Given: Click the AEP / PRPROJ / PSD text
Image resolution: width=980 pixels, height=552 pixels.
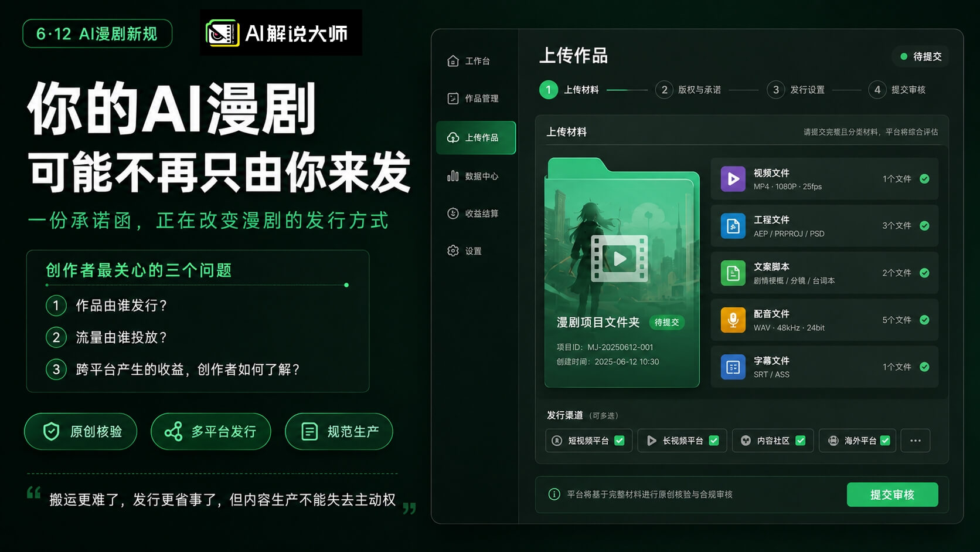Looking at the screenshot, I should pos(789,234).
